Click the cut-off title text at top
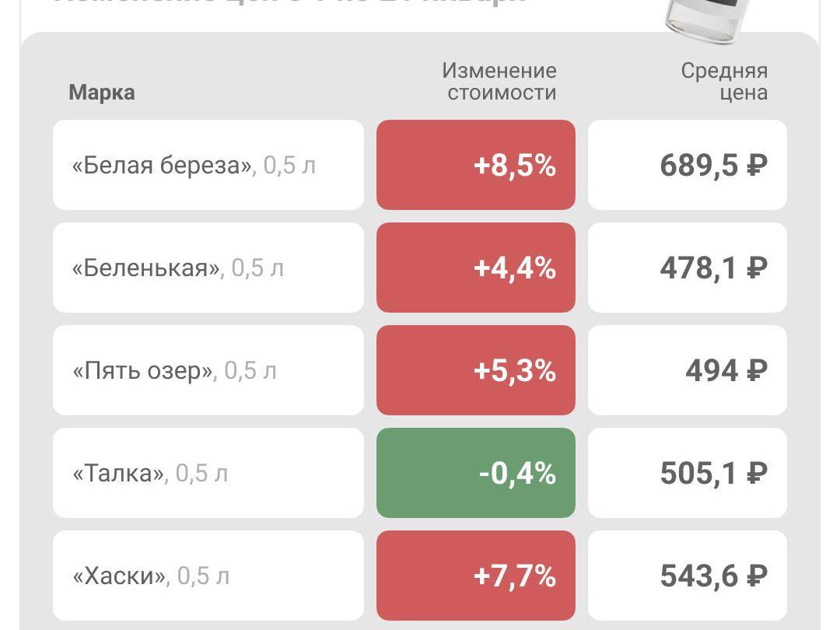840x630 pixels. pos(288,3)
